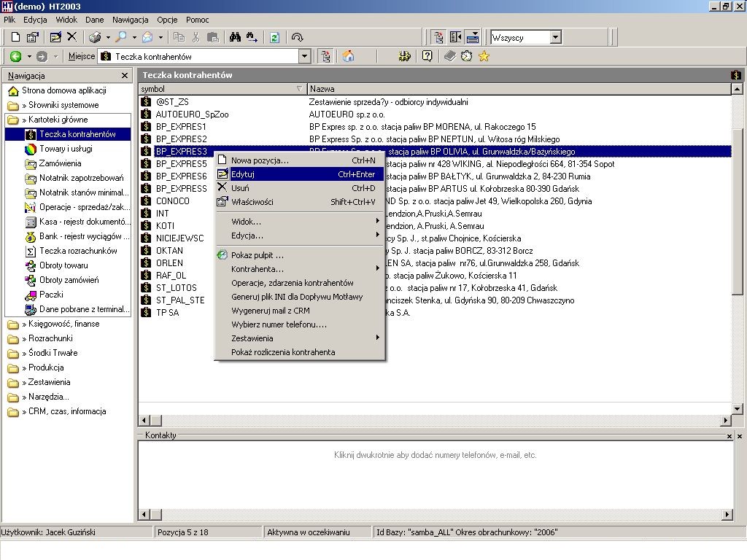Screen dimensions: 747x560
Task: Select the TP SA contractor row
Action: [436, 312]
